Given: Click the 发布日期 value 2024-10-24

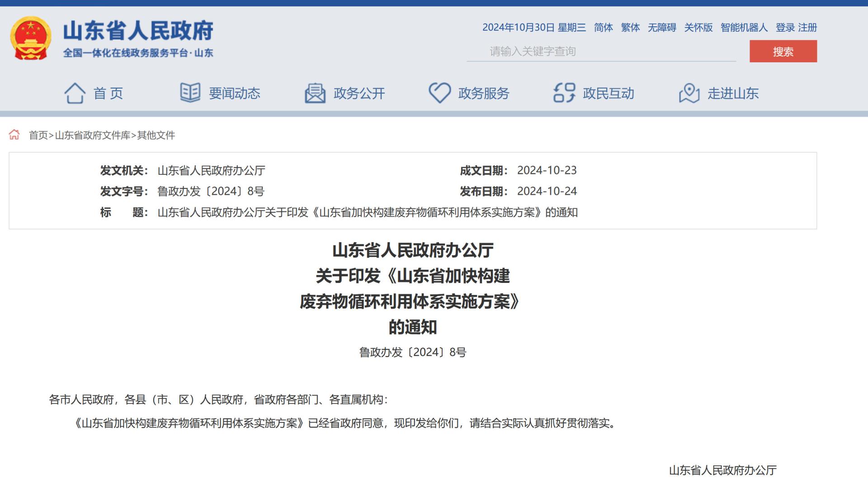Looking at the screenshot, I should click(x=547, y=191).
